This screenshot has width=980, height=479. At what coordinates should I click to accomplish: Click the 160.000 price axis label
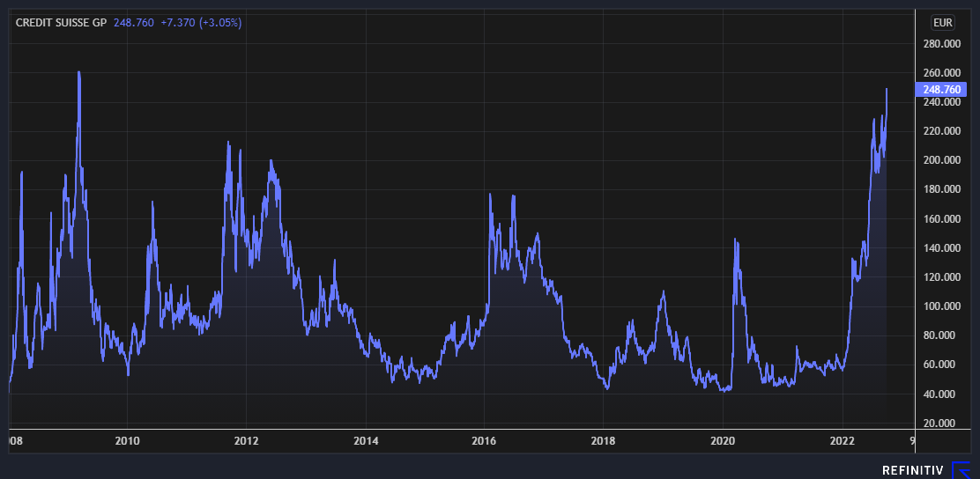pos(942,219)
